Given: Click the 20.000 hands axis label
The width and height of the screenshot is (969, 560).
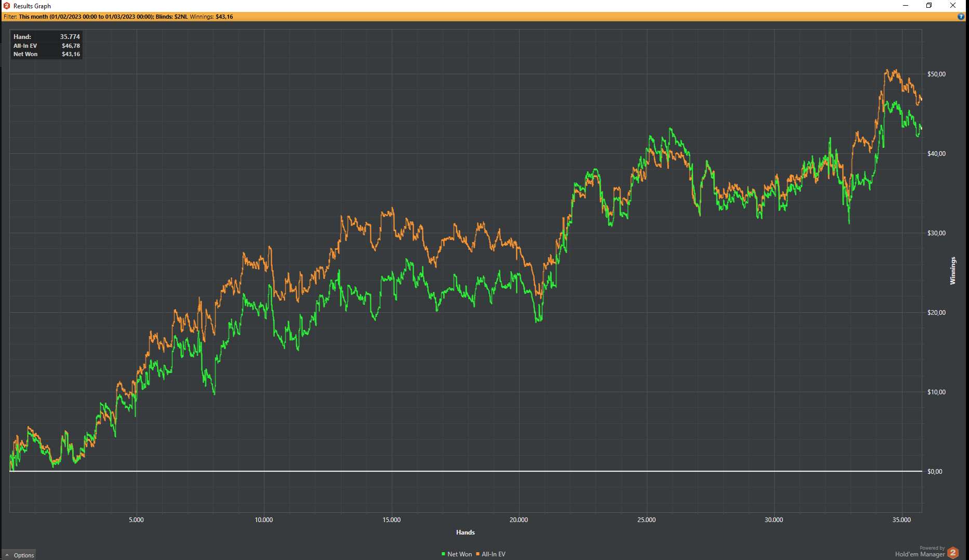Looking at the screenshot, I should [x=519, y=520].
